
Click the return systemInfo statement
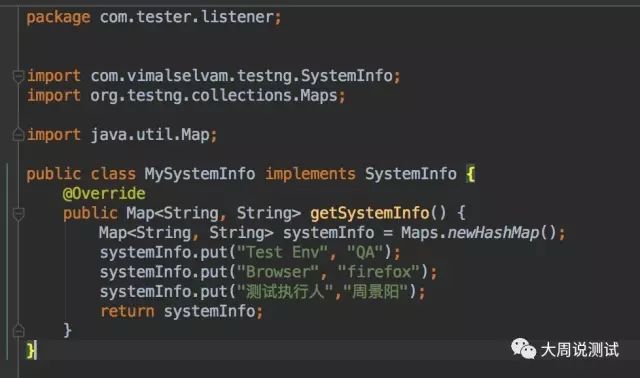[x=182, y=311]
